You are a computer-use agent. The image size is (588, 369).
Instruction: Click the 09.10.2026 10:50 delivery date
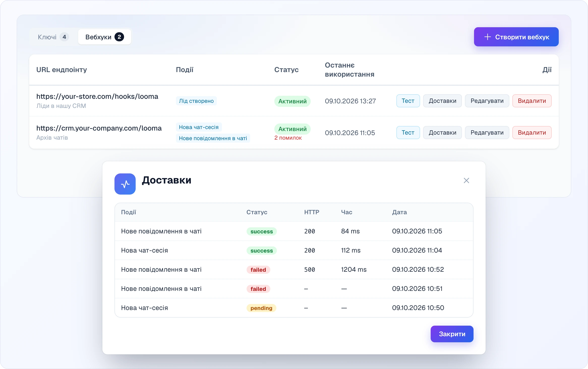pyautogui.click(x=418, y=308)
